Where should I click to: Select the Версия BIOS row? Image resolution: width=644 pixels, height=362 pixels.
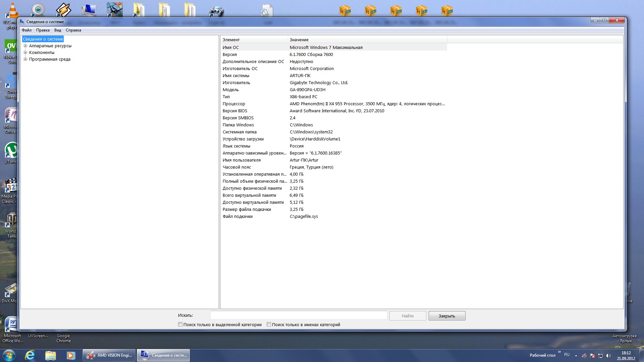click(334, 111)
